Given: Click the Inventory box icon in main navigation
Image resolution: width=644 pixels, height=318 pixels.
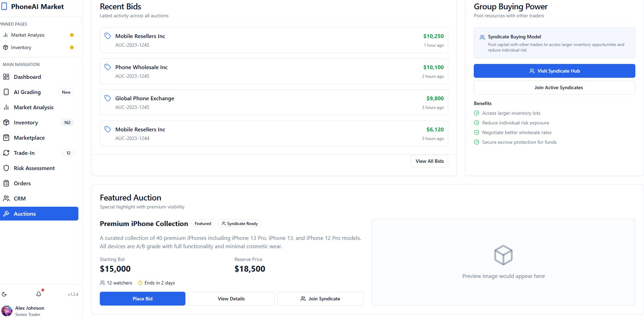Looking at the screenshot, I should [x=6, y=122].
